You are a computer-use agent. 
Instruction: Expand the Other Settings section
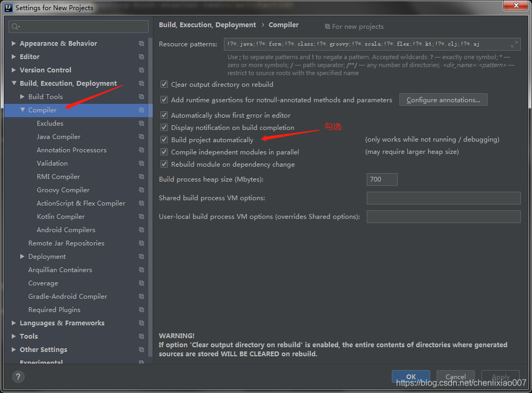tap(13, 350)
